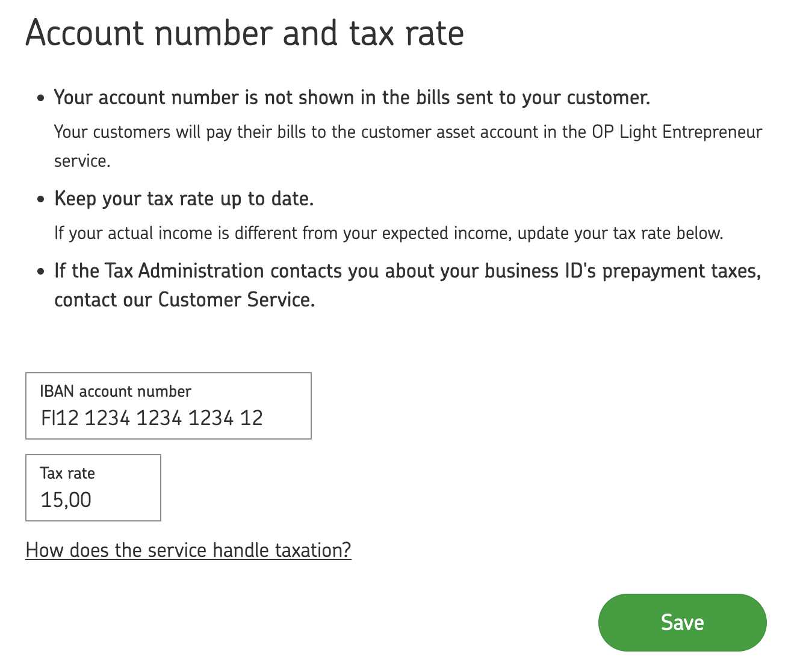Click the 'Tax rate' field label
This screenshot has height=672, width=803.
[x=67, y=473]
